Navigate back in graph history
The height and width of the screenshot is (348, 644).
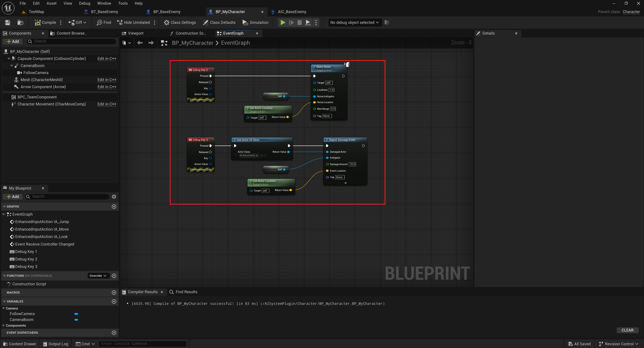[x=140, y=43]
